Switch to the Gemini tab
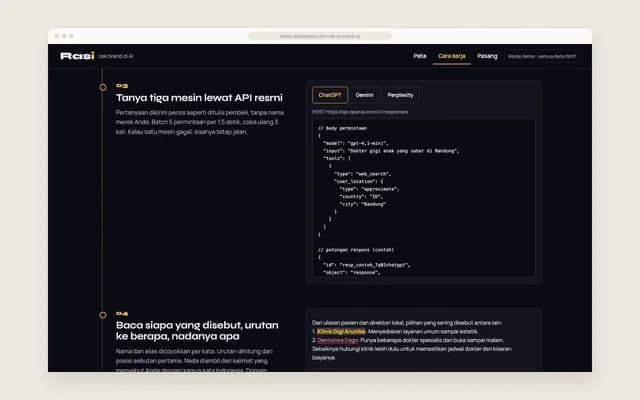Screen dimensions: 640x400 point(364,95)
